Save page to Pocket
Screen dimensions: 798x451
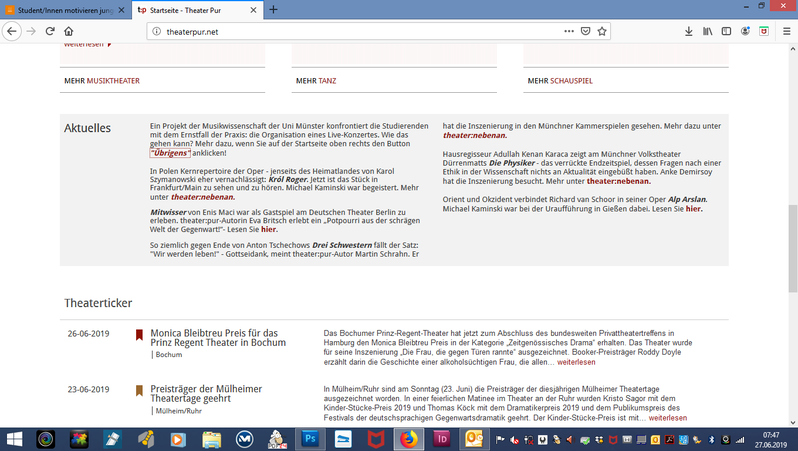click(x=585, y=31)
